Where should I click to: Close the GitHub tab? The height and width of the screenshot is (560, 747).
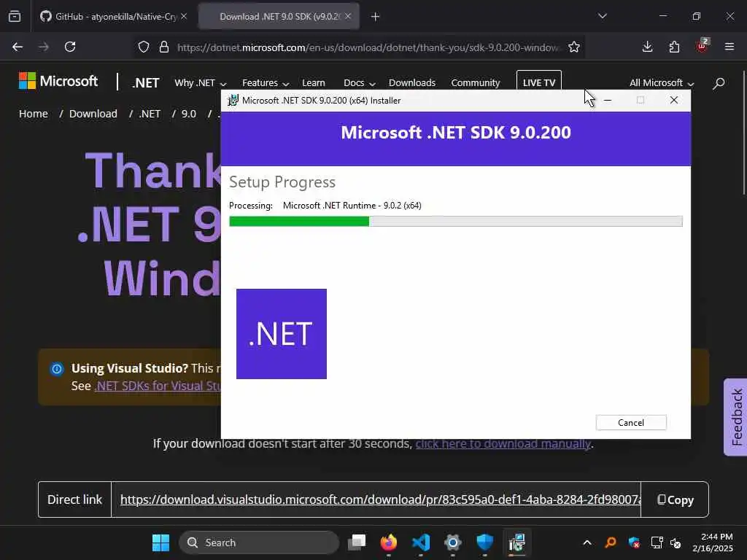[184, 16]
